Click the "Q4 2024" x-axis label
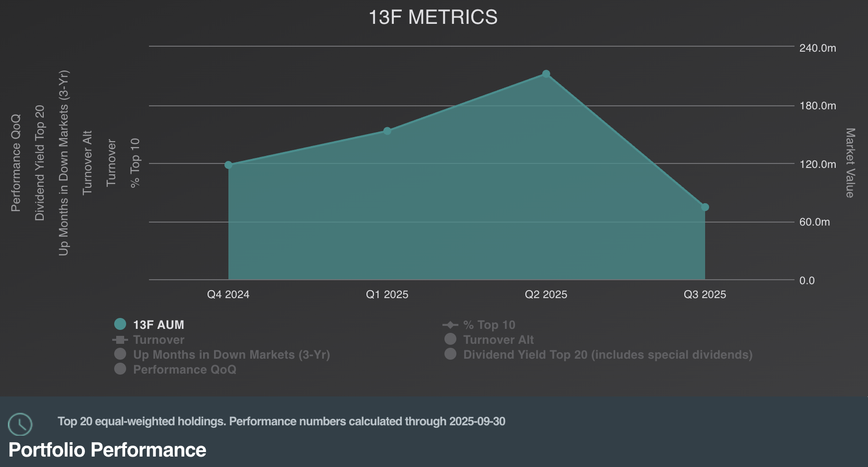The width and height of the screenshot is (868, 467). pos(228,295)
